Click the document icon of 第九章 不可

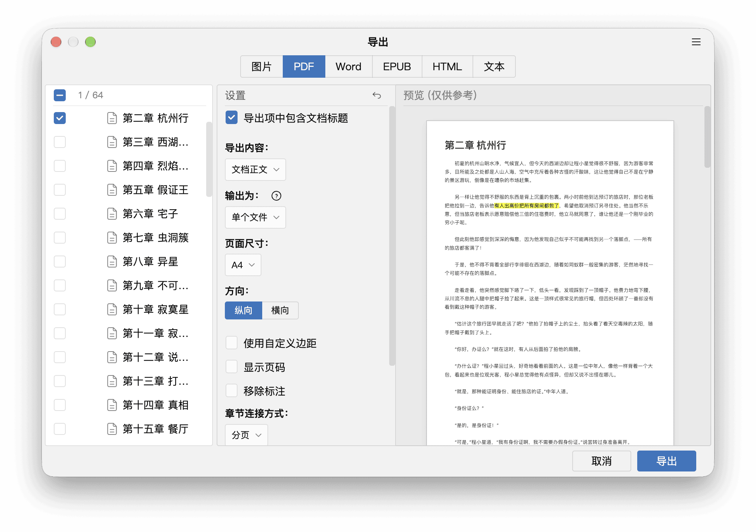tap(112, 285)
